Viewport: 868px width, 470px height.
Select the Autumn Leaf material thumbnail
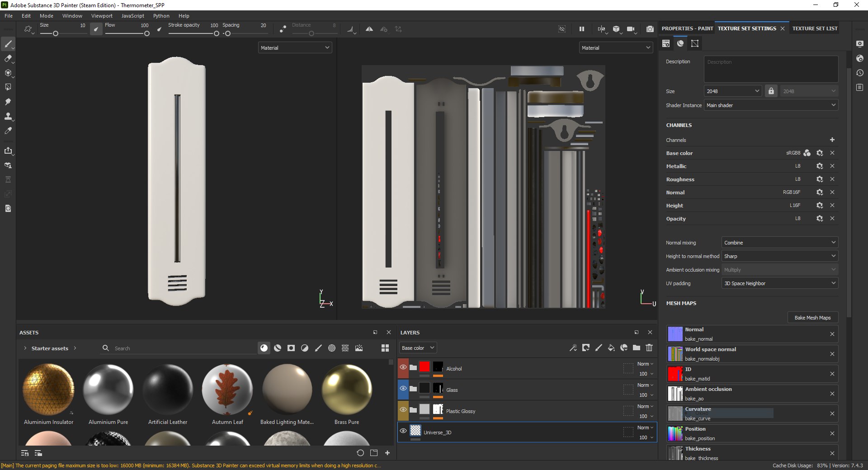point(227,390)
